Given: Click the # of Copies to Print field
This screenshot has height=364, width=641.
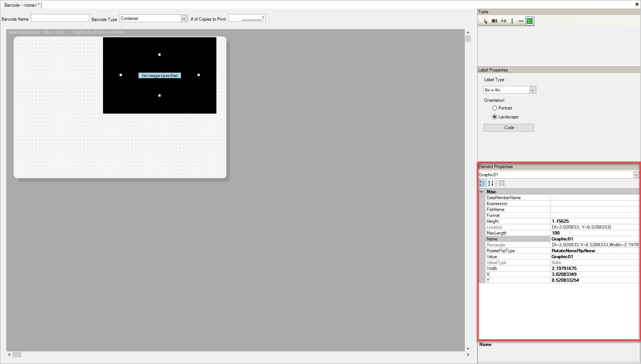Looking at the screenshot, I should (x=247, y=18).
